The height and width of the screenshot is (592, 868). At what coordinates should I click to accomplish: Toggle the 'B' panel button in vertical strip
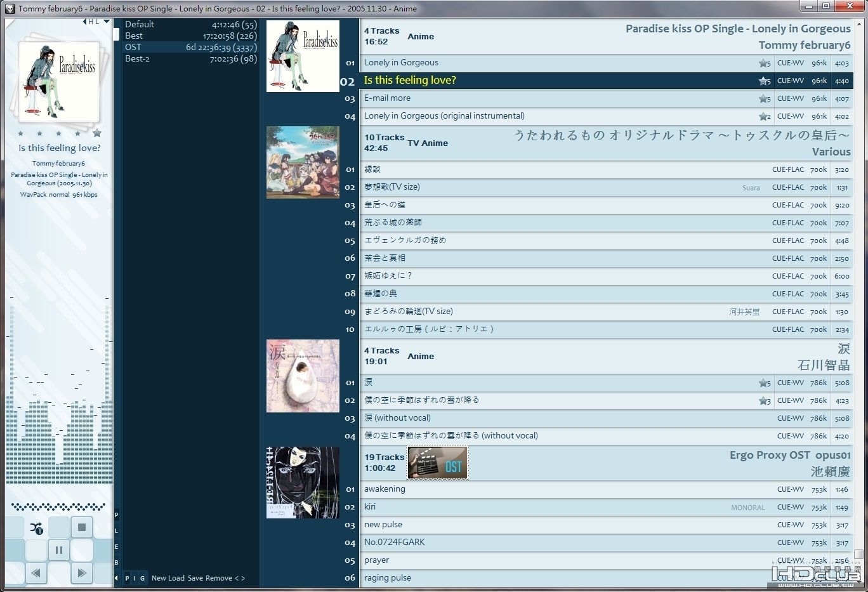click(116, 562)
